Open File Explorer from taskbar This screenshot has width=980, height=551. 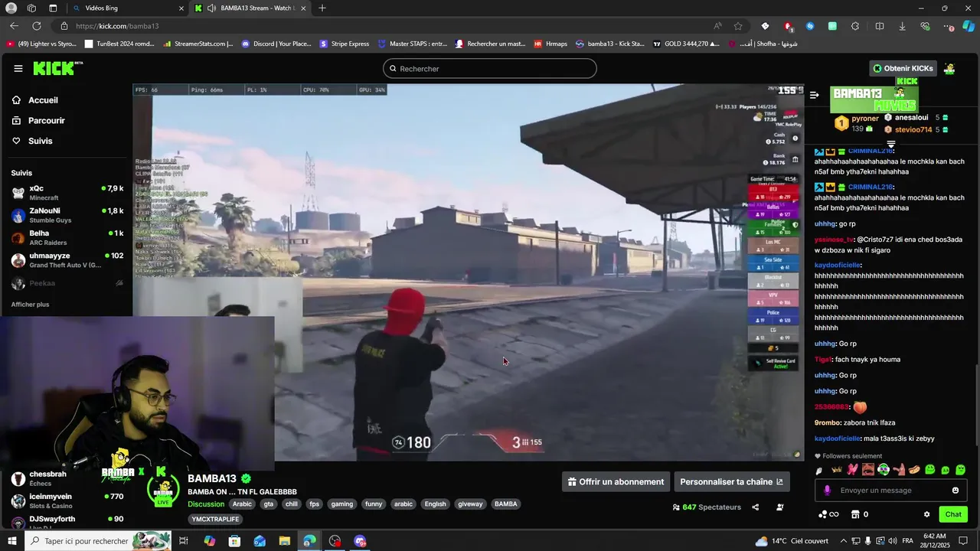coord(285,541)
